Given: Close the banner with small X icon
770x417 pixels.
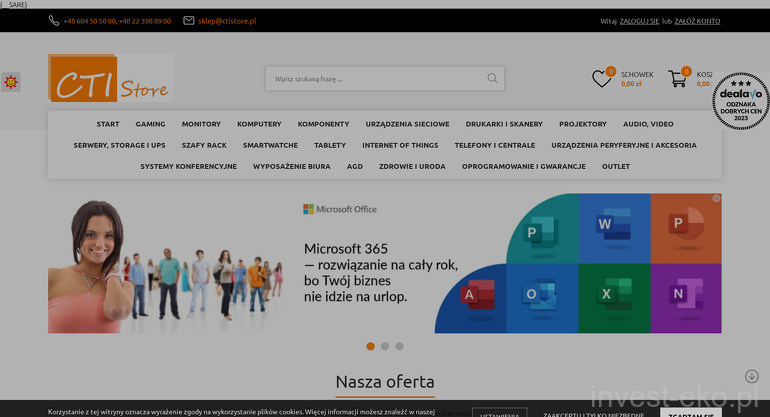Looking at the screenshot, I should point(716,198).
